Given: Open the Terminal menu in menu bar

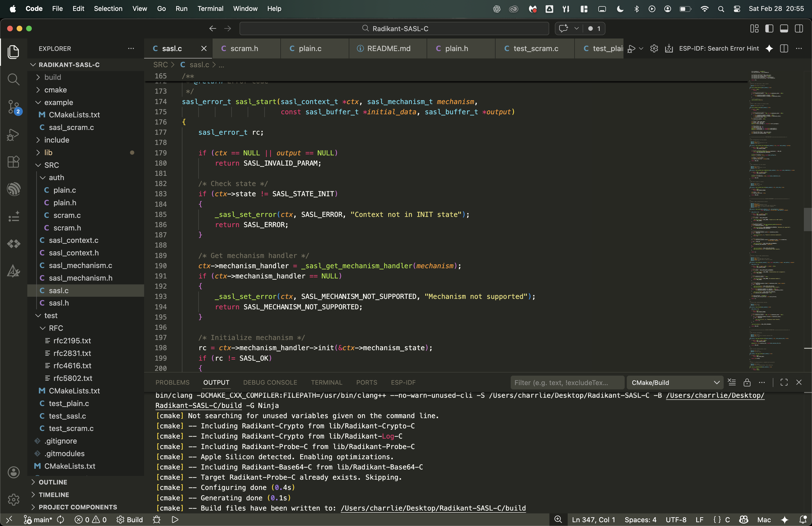Looking at the screenshot, I should point(210,9).
